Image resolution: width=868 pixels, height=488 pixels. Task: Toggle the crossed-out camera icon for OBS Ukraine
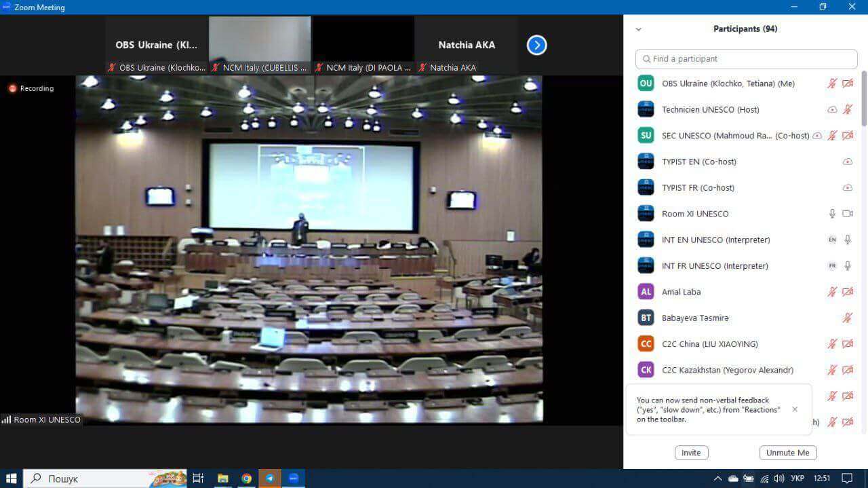847,83
